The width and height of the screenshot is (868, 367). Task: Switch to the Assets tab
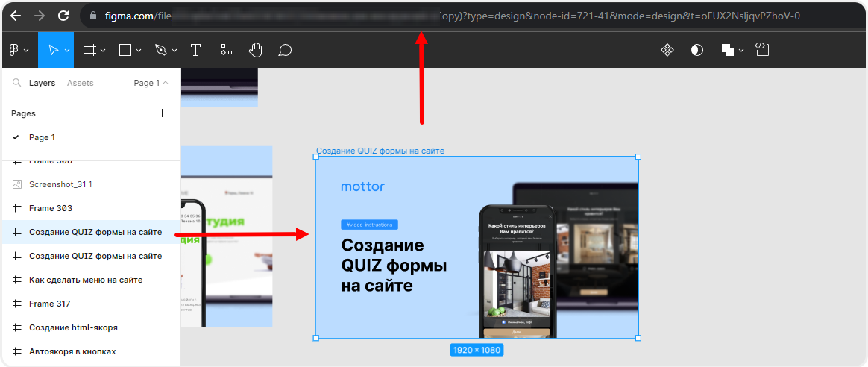80,83
